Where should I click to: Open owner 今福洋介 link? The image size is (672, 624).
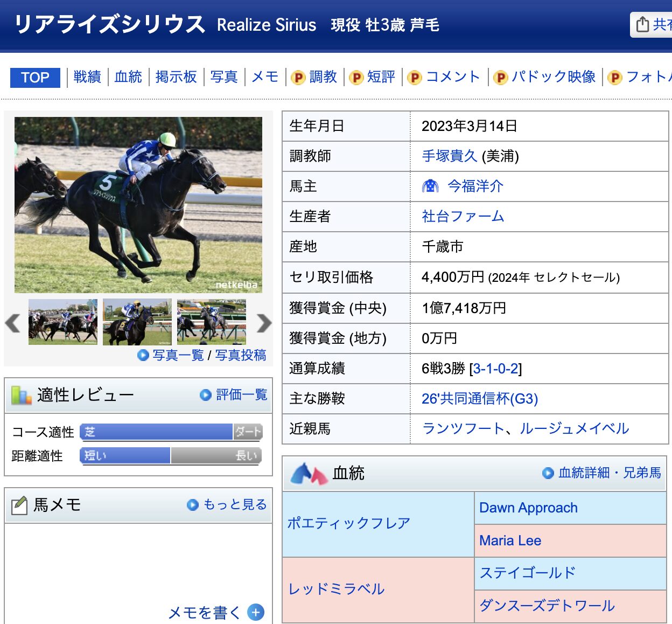[x=475, y=186]
